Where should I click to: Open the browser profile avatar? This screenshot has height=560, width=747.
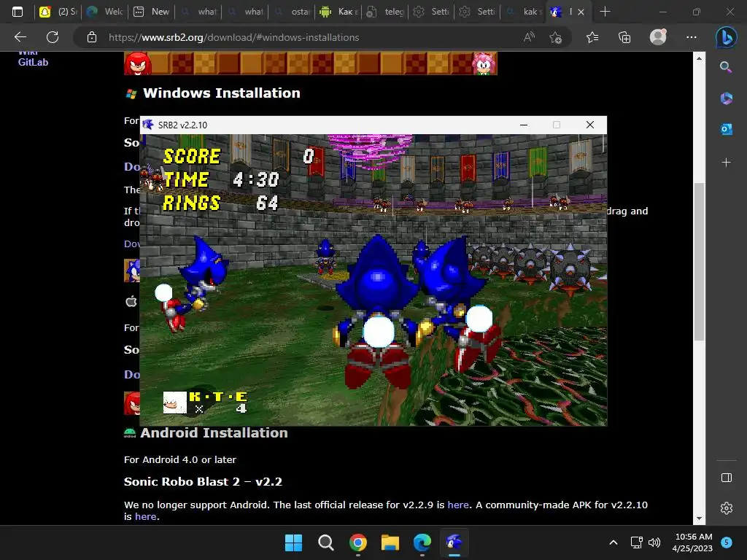coord(658,37)
